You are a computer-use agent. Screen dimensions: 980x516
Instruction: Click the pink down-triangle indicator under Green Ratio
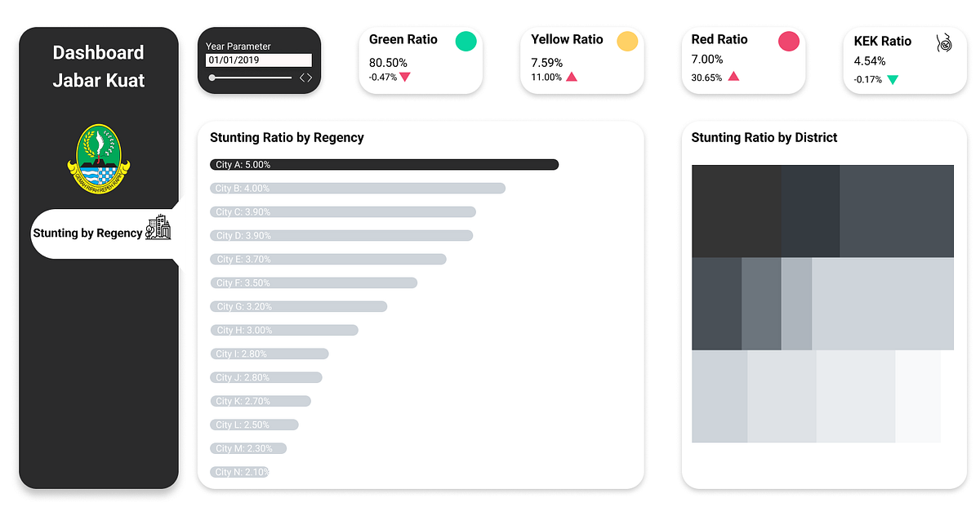pyautogui.click(x=406, y=77)
